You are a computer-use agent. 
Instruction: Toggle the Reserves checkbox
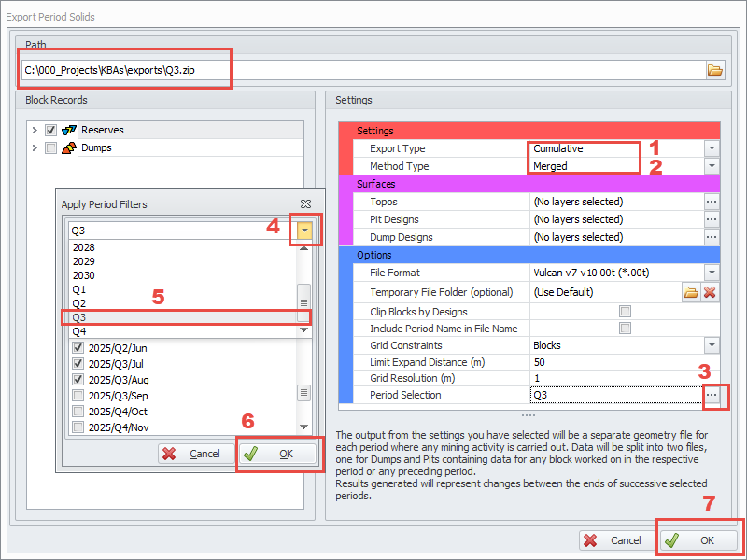tap(50, 130)
